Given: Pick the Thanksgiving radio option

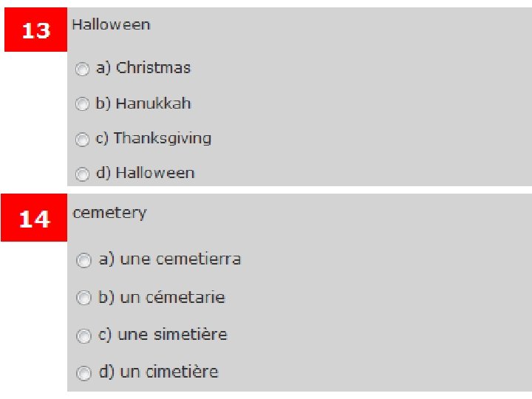Looking at the screenshot, I should click(83, 140).
